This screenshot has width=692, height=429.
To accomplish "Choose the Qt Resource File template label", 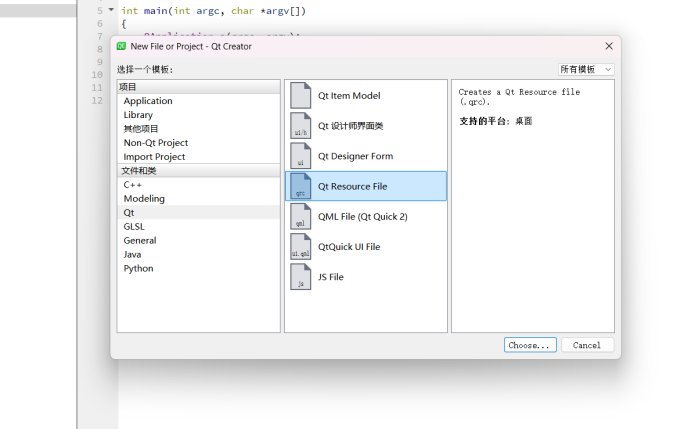I will [352, 186].
